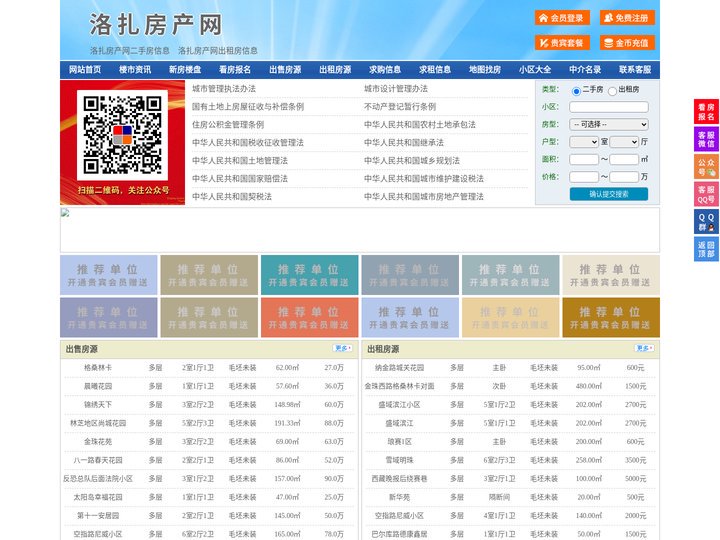Expand the 户型 厅 dropdown
720x540 pixels.
(624, 142)
